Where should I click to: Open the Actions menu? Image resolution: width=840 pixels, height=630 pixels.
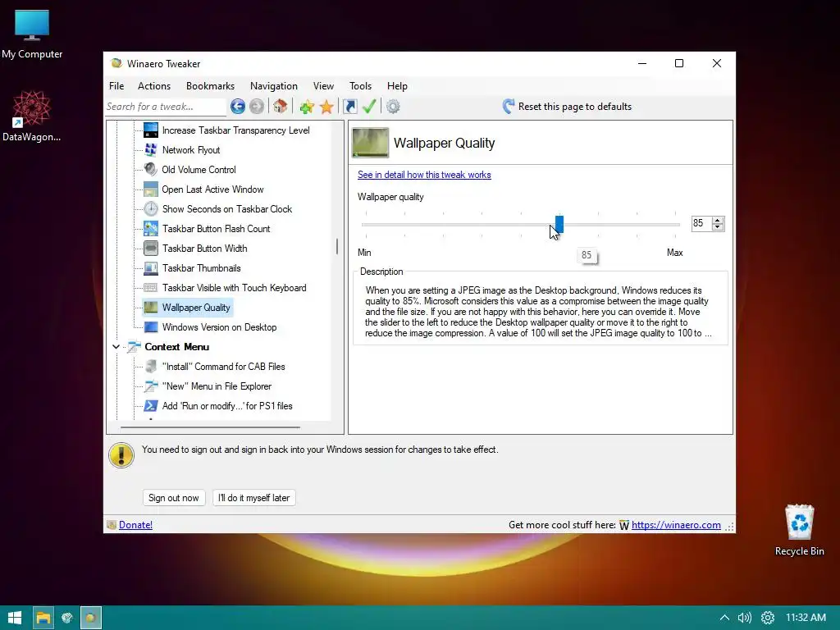(x=154, y=85)
